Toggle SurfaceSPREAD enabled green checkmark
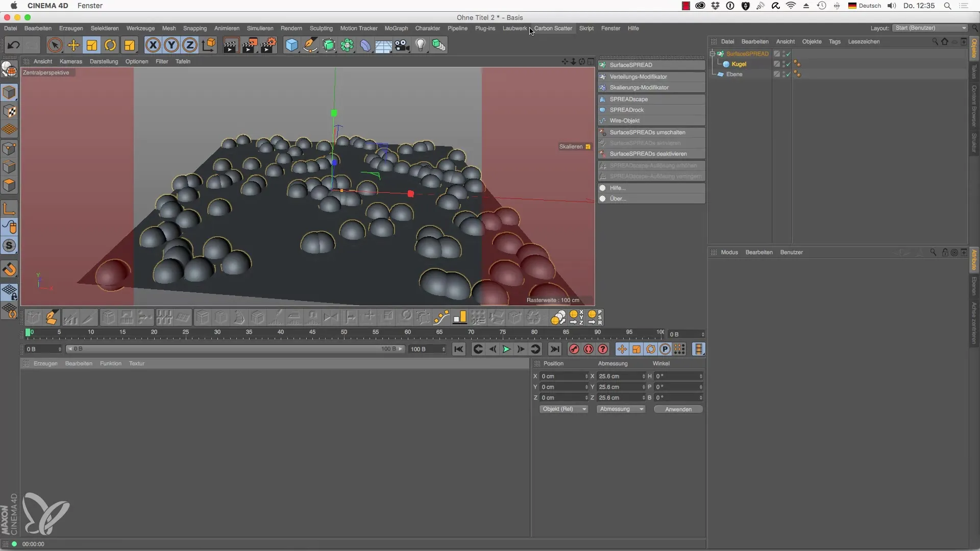This screenshot has width=980, height=551. point(789,54)
